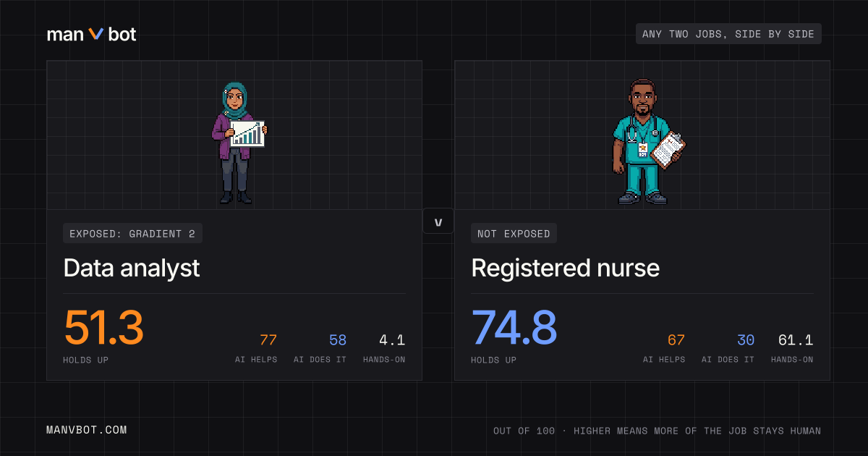Viewport: 868px width, 456px height.
Task: Click the 'Holds up' label under 74.8
Action: point(494,360)
